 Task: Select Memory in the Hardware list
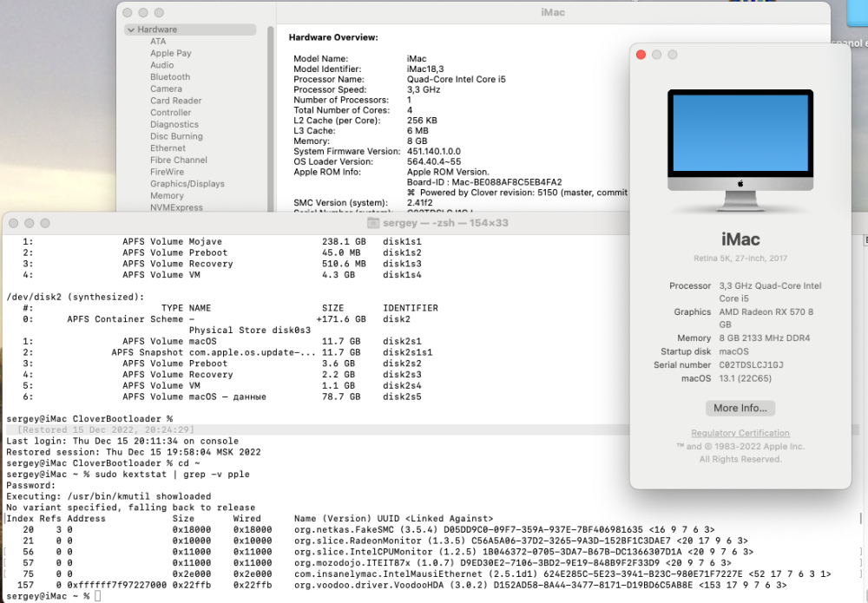point(167,196)
